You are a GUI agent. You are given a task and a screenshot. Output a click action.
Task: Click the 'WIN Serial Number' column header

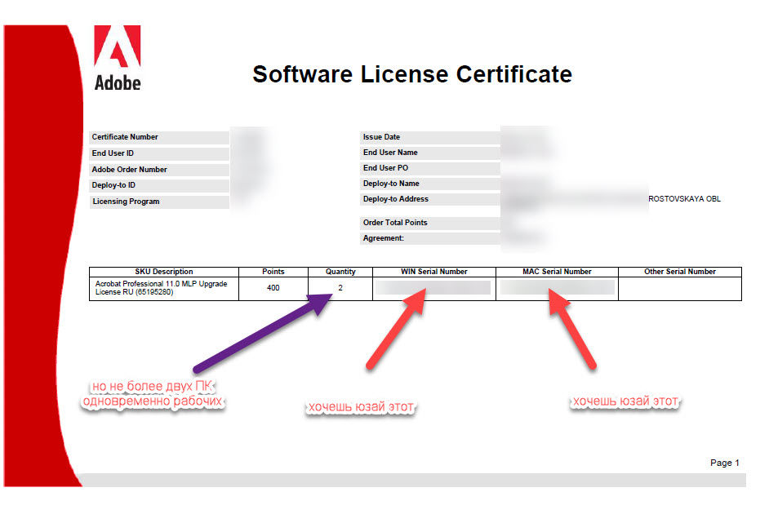(434, 272)
